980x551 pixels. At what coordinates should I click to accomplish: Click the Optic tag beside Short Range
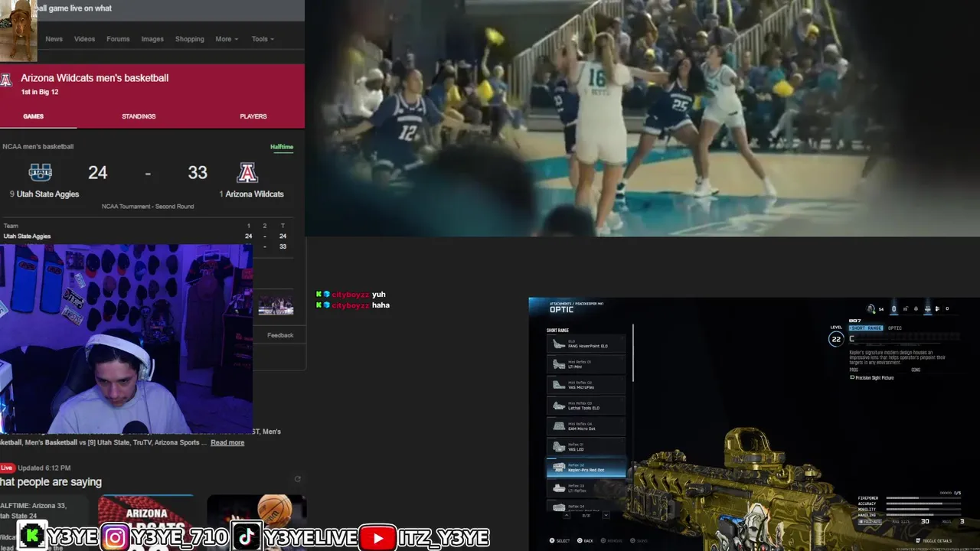tap(894, 328)
